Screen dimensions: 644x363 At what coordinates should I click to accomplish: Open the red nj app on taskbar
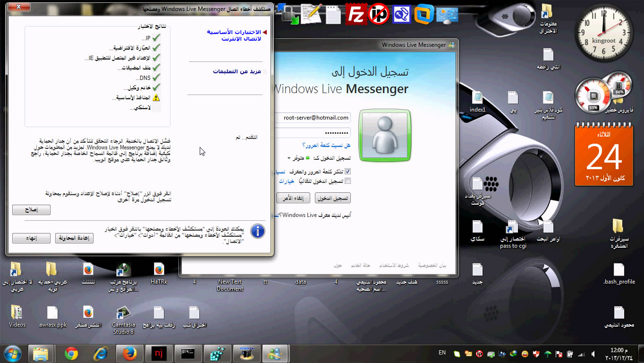(159, 354)
